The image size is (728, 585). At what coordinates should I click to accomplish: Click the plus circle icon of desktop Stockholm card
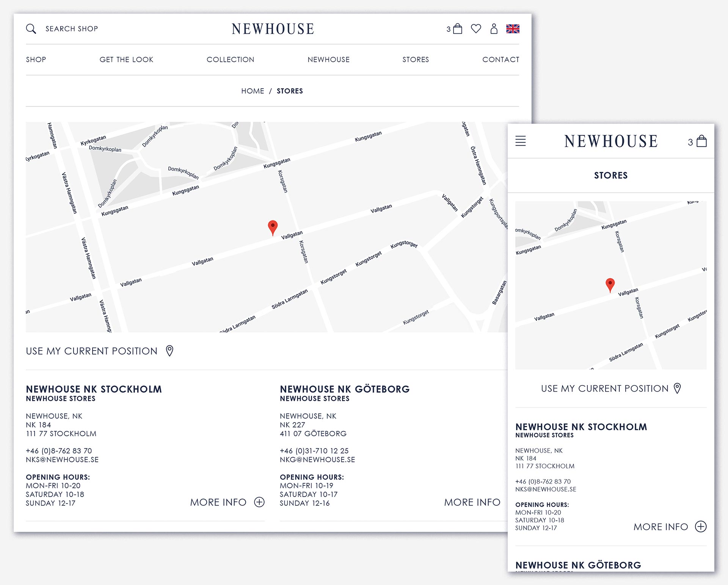pos(259,502)
